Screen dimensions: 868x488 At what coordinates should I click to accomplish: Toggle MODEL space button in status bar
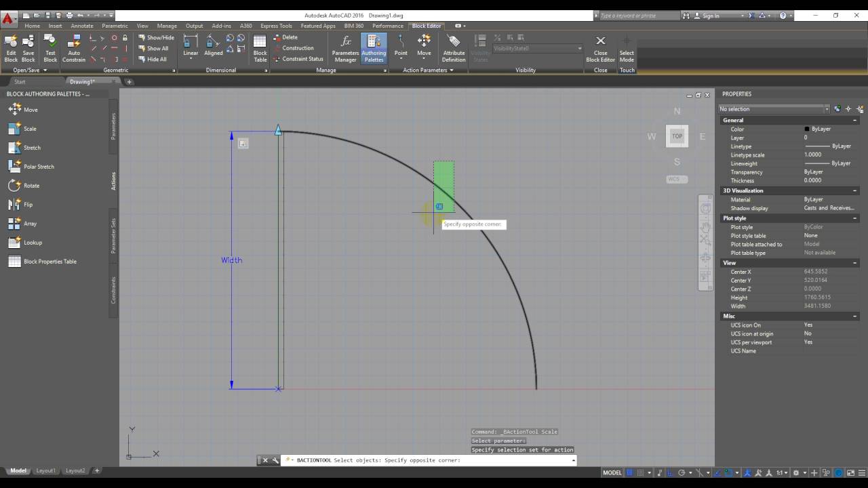pyautogui.click(x=612, y=472)
